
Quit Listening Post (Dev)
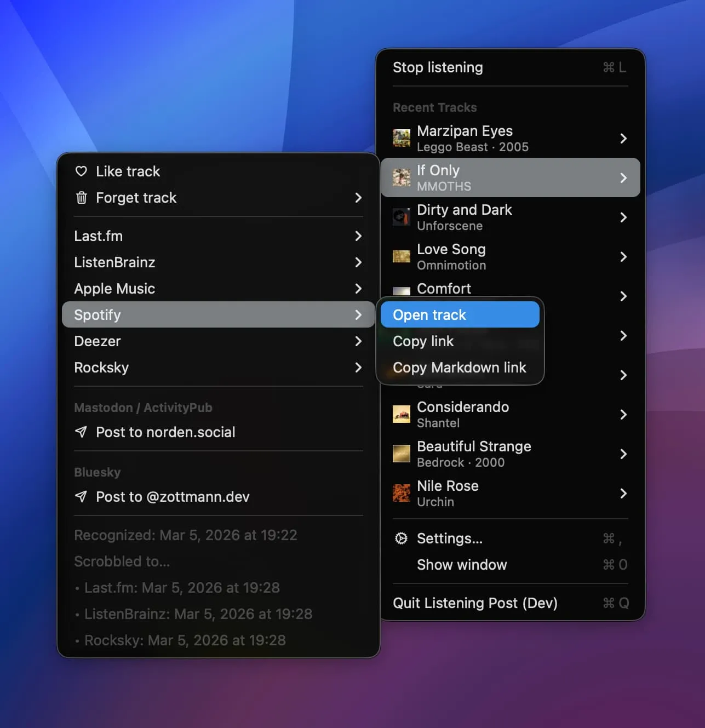475,603
